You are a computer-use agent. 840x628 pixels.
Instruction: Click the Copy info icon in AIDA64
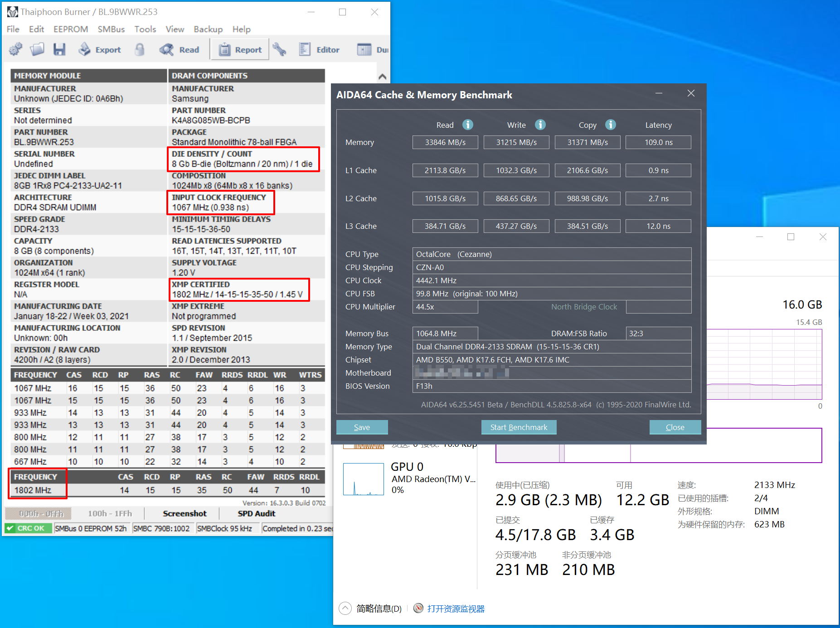611,125
